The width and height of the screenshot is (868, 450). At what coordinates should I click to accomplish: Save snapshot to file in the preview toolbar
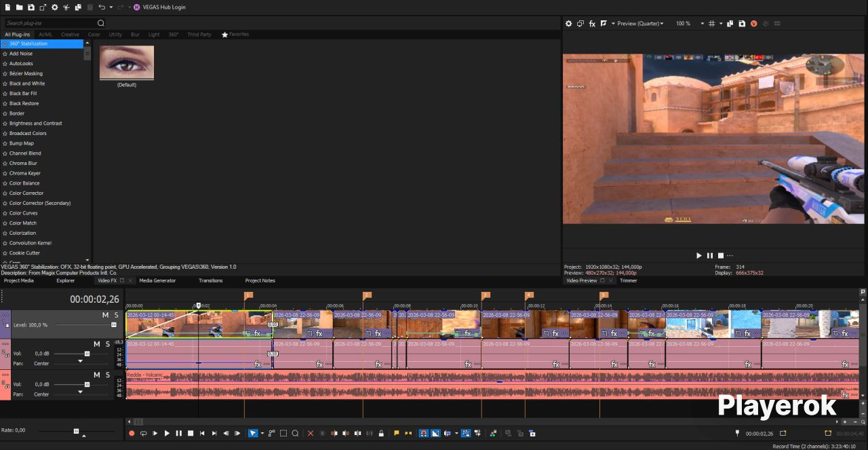click(742, 24)
